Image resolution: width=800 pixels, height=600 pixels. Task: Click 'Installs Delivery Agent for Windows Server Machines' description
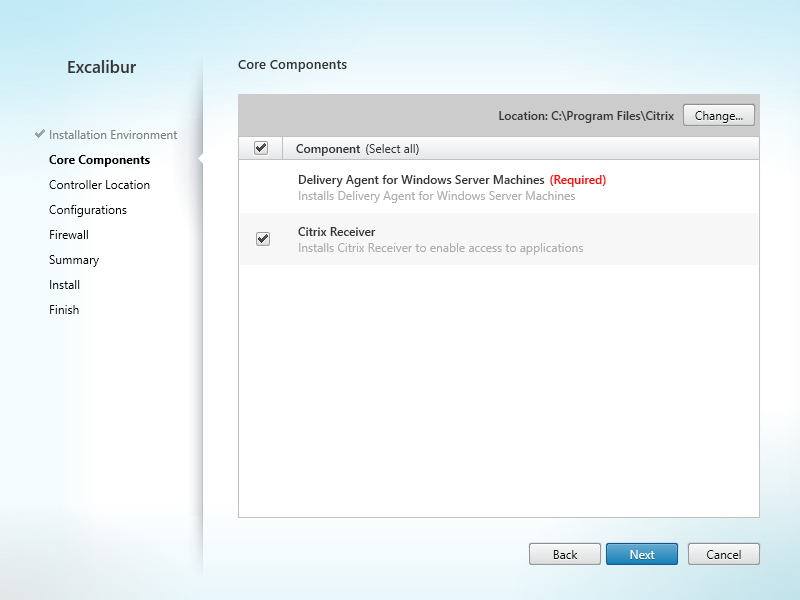pyautogui.click(x=436, y=196)
